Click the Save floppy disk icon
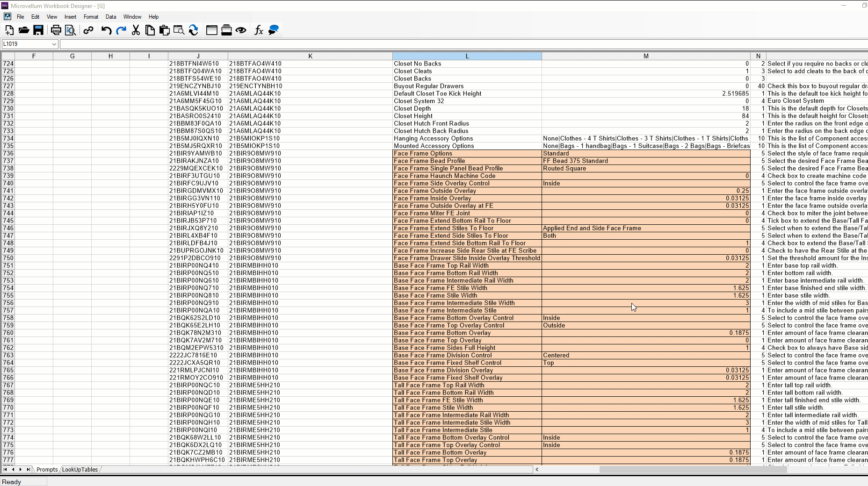 [38, 30]
